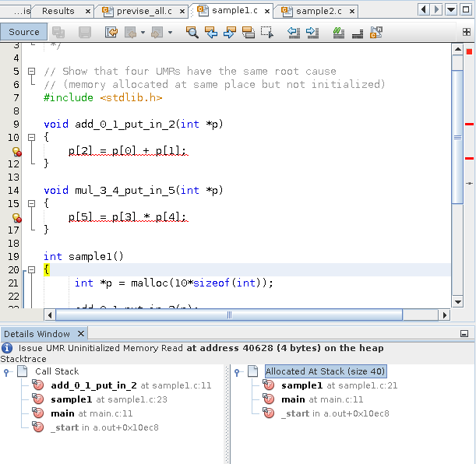This screenshot has width=476, height=464.
Task: Click frame icon for sample1 at sample1.c:21
Action: (269, 385)
